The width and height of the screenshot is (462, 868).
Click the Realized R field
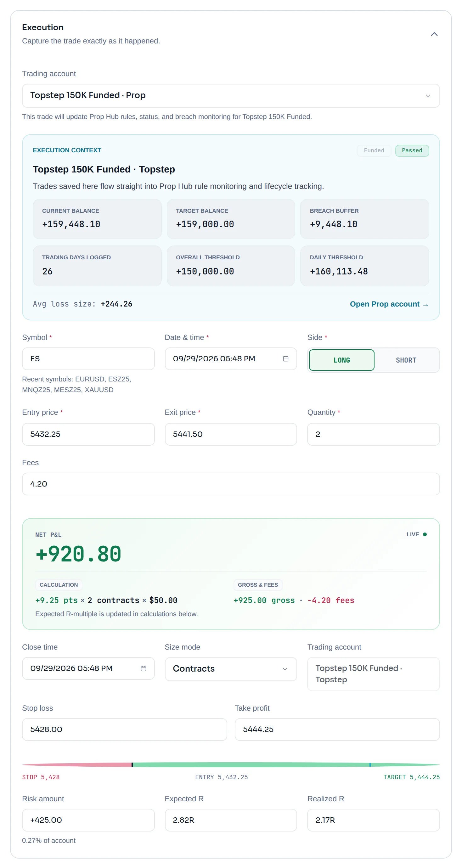point(373,820)
